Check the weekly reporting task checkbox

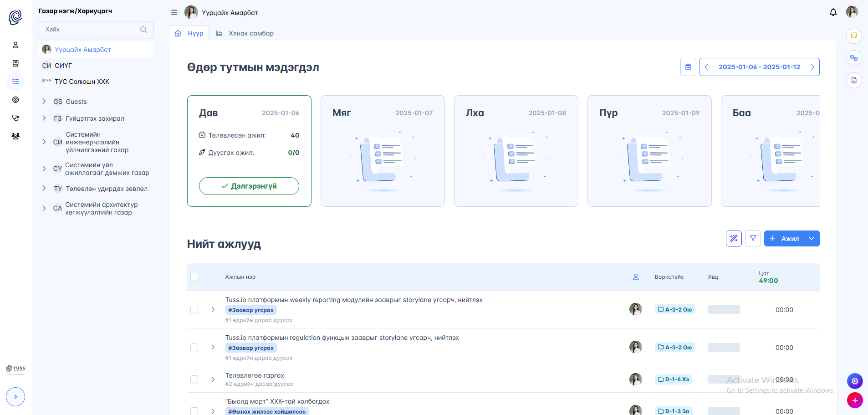(194, 310)
